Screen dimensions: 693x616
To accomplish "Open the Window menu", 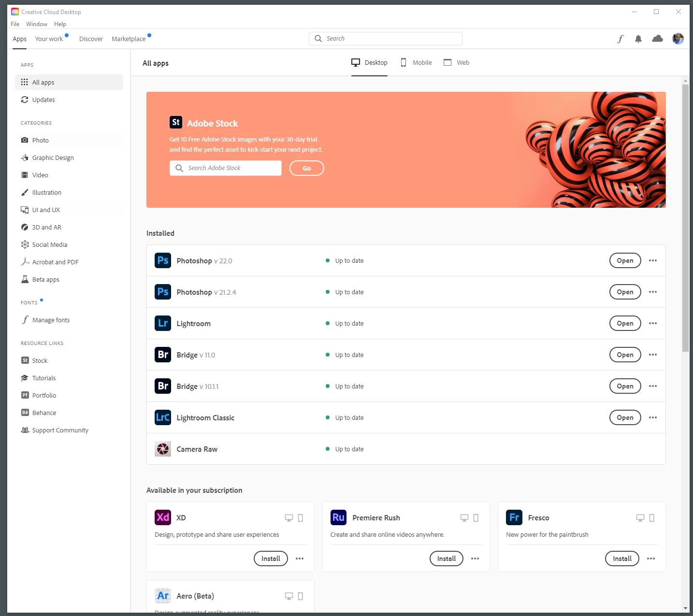I will coord(37,24).
